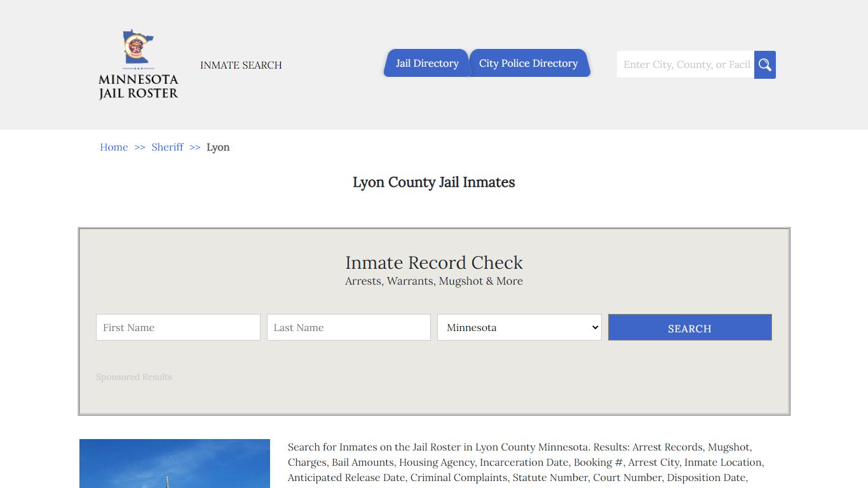Image resolution: width=868 pixels, height=488 pixels.
Task: Click the magnifying glass search icon
Action: (765, 65)
